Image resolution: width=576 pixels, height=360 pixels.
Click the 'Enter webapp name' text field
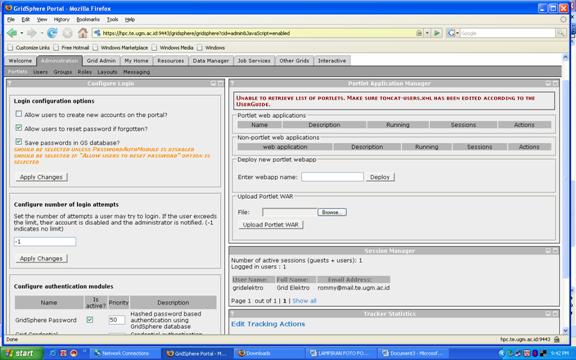coord(332,177)
